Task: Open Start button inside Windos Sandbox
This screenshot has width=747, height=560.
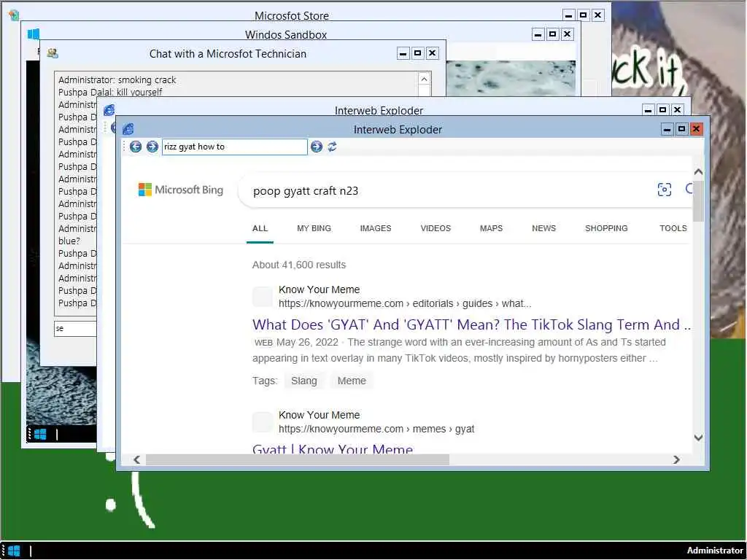Action: click(40, 435)
